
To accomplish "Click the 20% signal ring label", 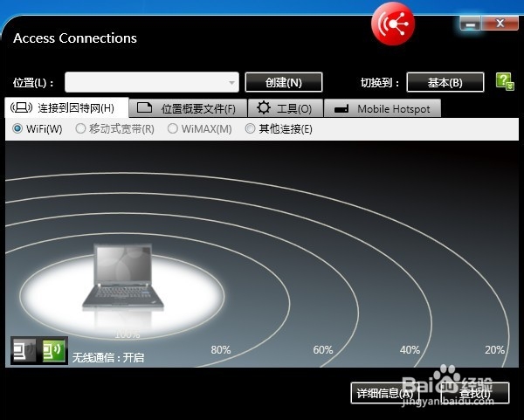I will (x=495, y=350).
